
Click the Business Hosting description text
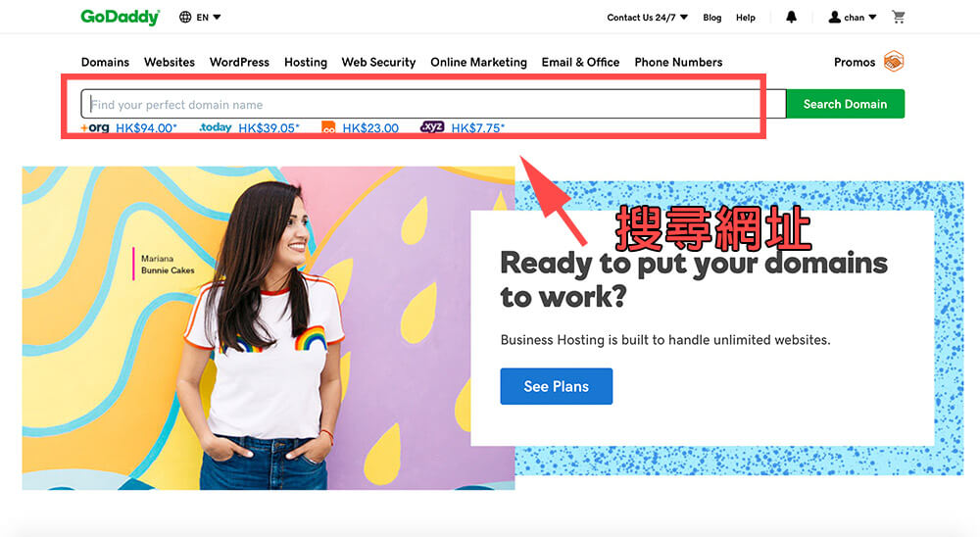pos(665,340)
